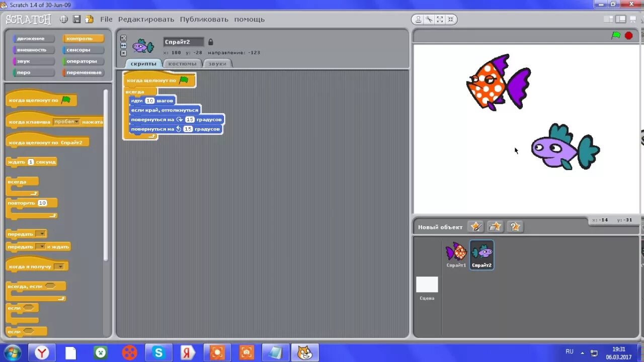The height and width of the screenshot is (362, 644).
Task: Switch to the костюмы tab
Action: (x=182, y=63)
